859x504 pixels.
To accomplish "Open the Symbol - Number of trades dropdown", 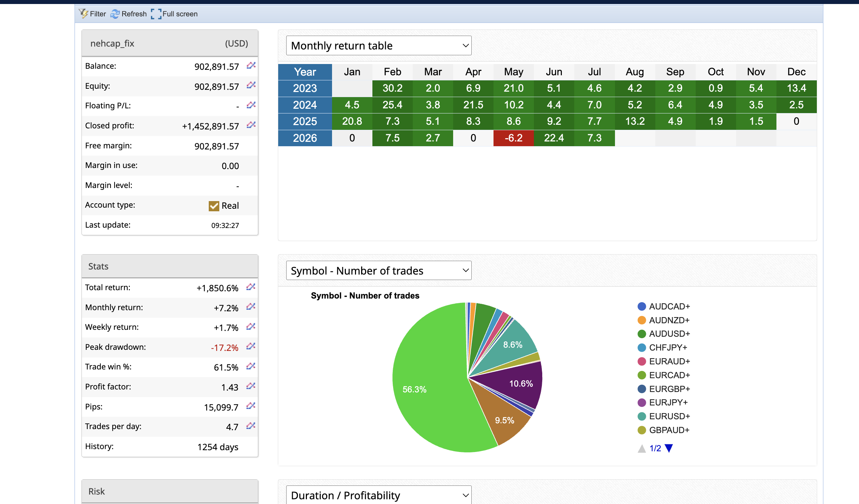I will tap(379, 271).
